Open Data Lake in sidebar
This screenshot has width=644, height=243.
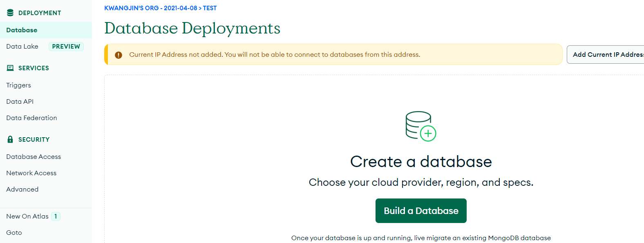click(x=22, y=47)
